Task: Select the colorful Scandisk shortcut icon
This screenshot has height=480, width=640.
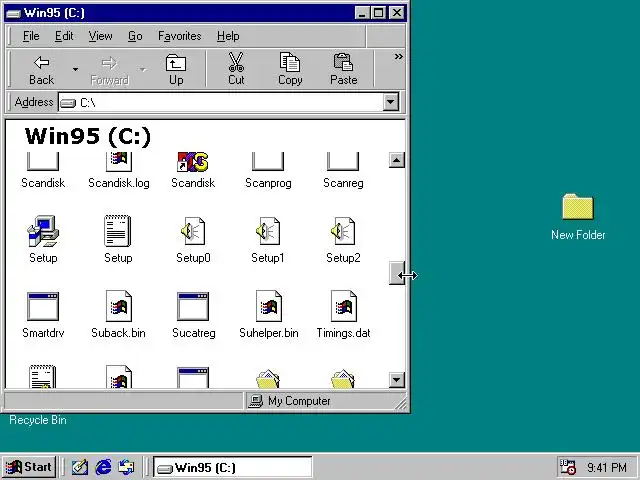Action: [x=193, y=161]
